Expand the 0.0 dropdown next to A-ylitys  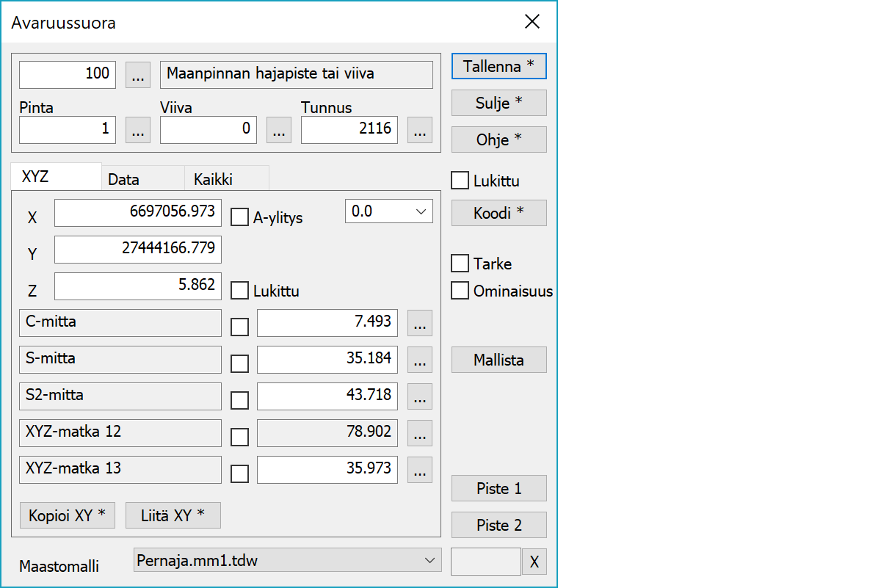(x=388, y=211)
